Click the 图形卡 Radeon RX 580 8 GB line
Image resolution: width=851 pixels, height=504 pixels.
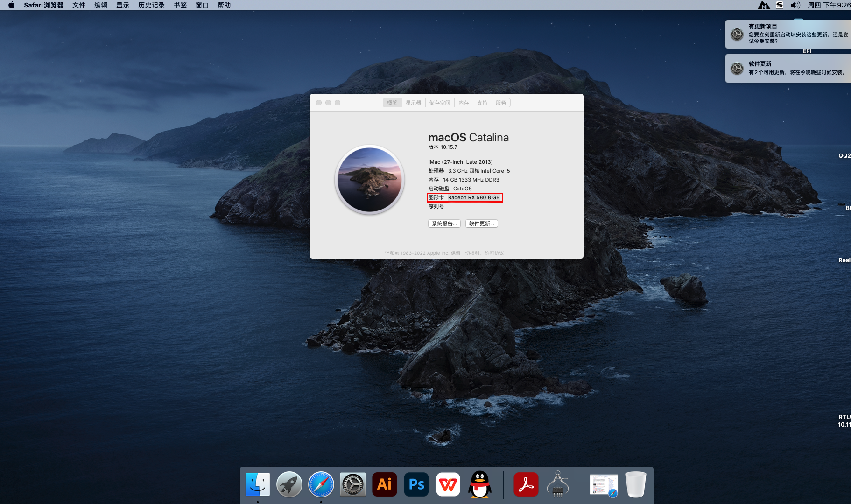[464, 197]
